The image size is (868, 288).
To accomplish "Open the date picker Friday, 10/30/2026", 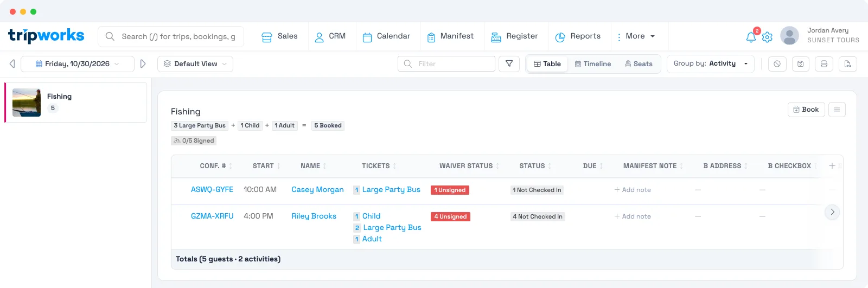I will click(78, 64).
